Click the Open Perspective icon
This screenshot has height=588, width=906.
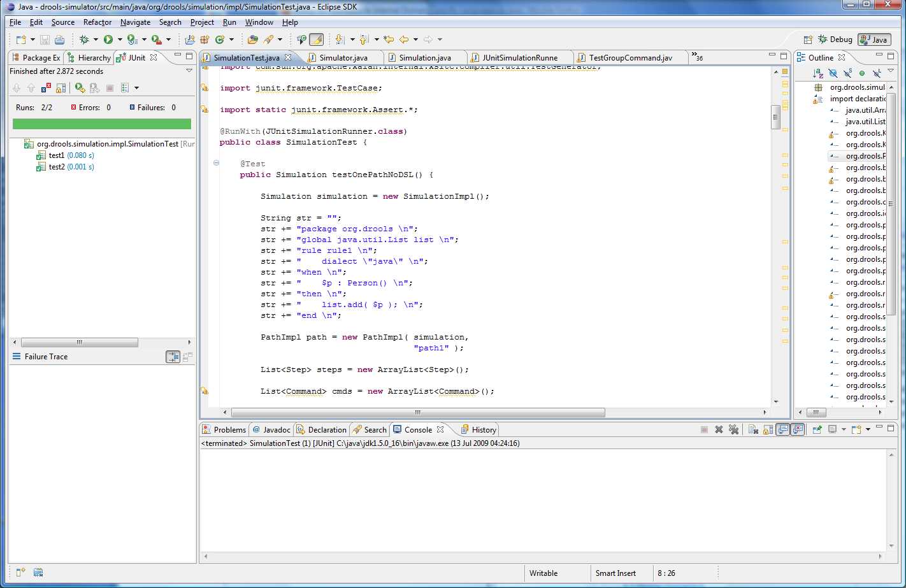point(808,39)
